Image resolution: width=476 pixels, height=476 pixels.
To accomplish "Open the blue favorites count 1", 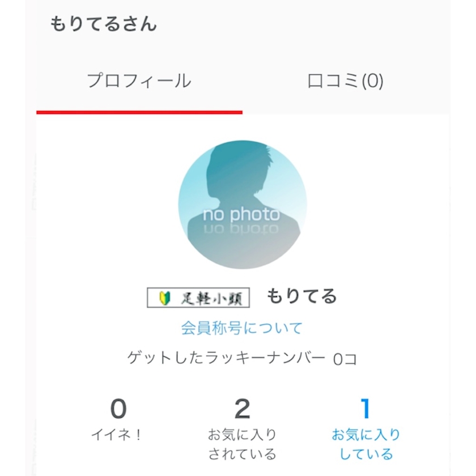I will click(x=365, y=408).
